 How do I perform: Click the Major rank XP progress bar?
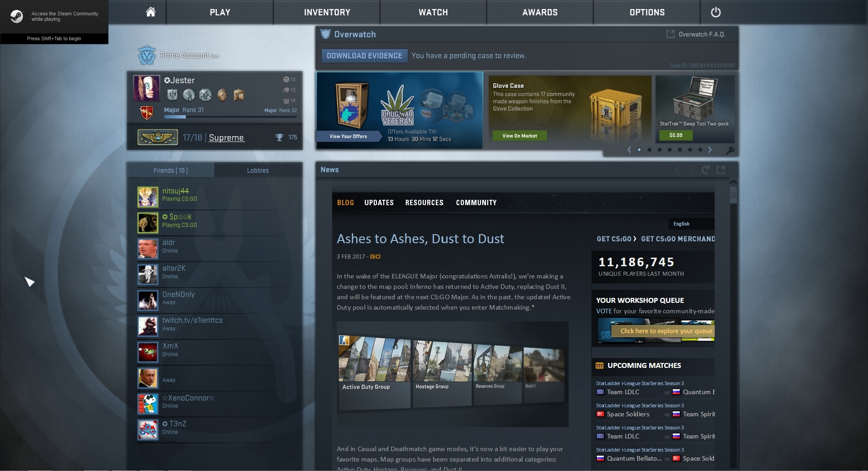point(231,117)
